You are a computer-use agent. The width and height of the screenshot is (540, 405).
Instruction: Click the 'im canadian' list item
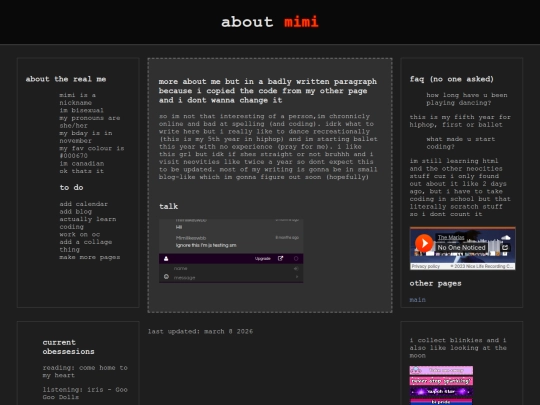[82, 163]
